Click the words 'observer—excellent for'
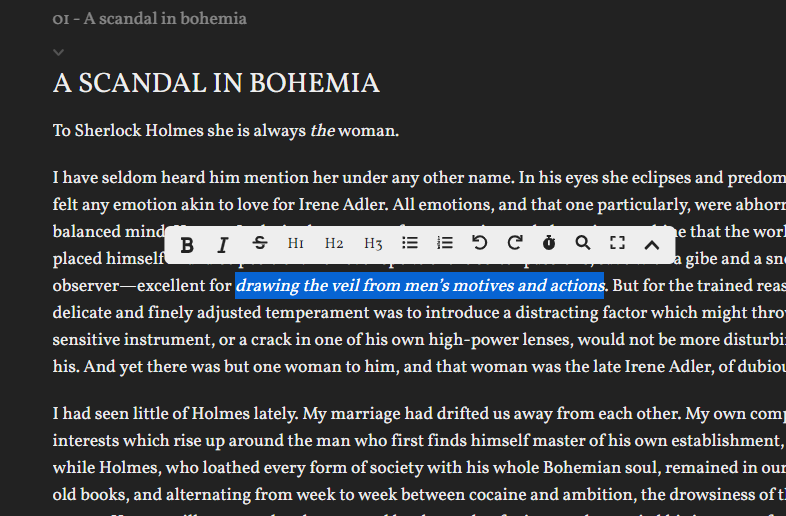 [142, 285]
